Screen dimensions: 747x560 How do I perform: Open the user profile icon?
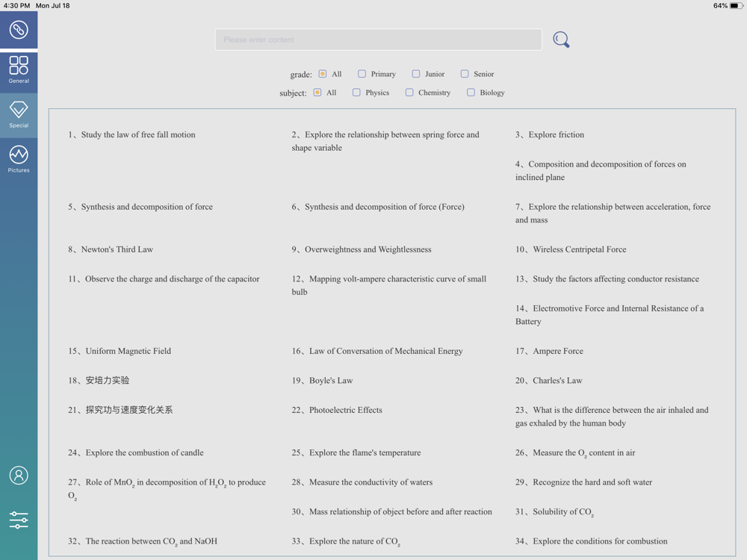[x=19, y=475]
